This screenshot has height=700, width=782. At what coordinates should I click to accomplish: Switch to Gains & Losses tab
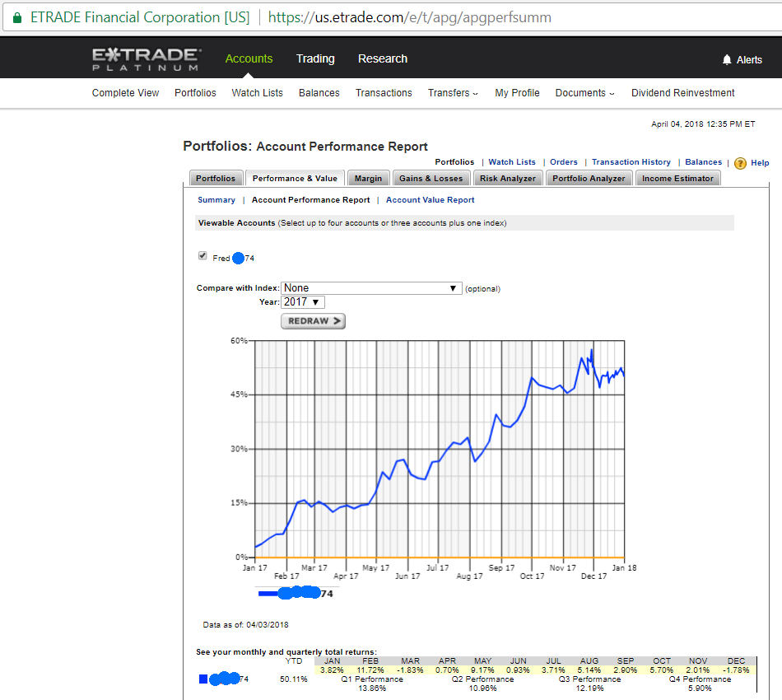pyautogui.click(x=431, y=178)
